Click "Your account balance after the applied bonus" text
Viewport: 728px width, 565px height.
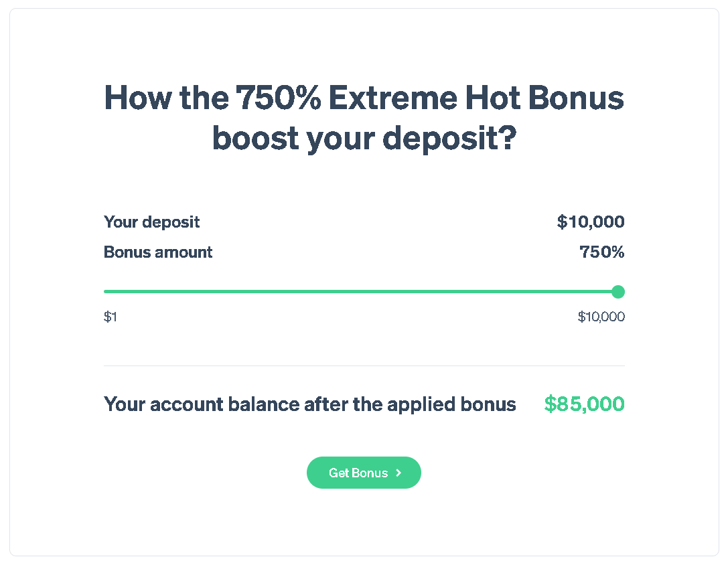310,404
